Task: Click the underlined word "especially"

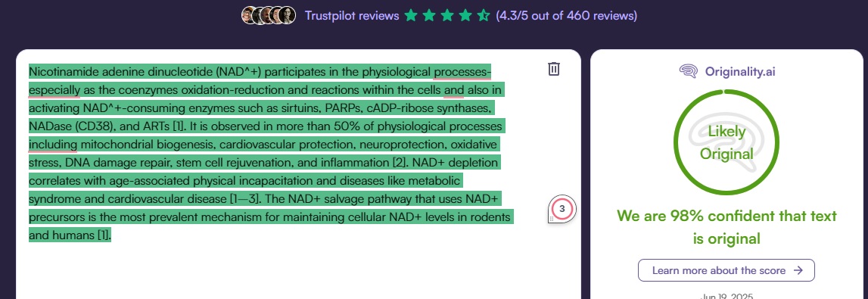Action: click(x=54, y=89)
